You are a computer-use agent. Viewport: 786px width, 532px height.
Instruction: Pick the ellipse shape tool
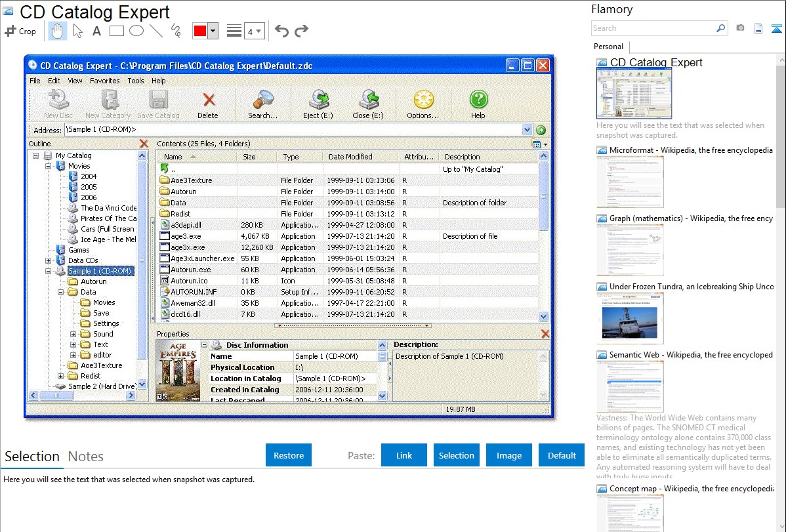point(136,31)
